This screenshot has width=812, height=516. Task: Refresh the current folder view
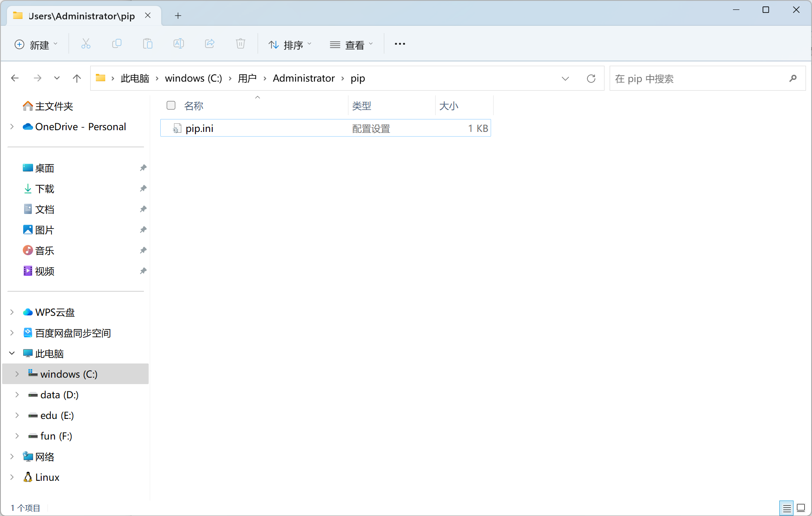tap(591, 78)
